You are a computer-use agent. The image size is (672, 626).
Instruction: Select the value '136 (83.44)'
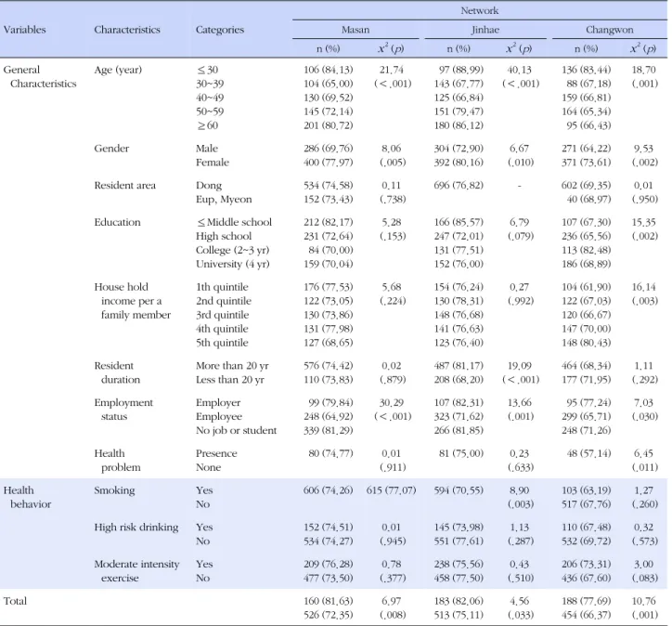click(x=587, y=70)
